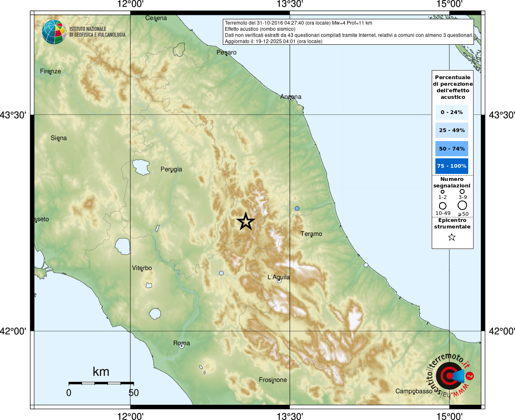The image size is (515, 420).
Task: Click the Roma city label
Action: tap(181, 343)
